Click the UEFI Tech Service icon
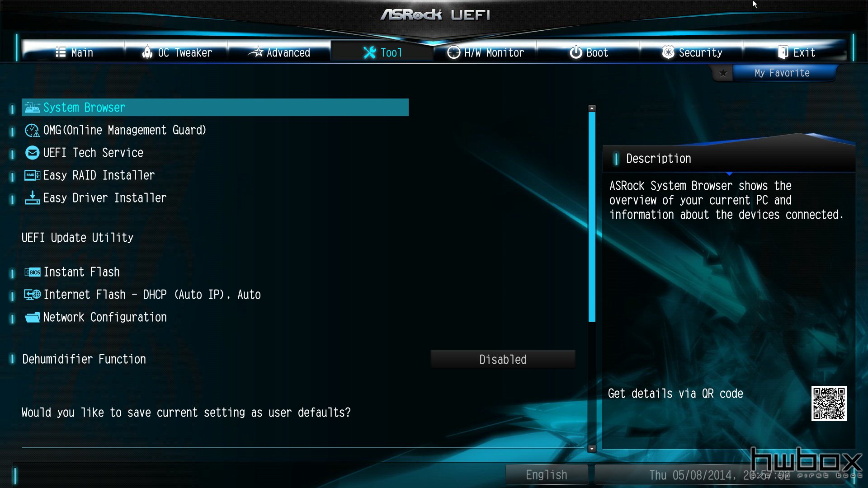868x488 pixels. coord(31,153)
